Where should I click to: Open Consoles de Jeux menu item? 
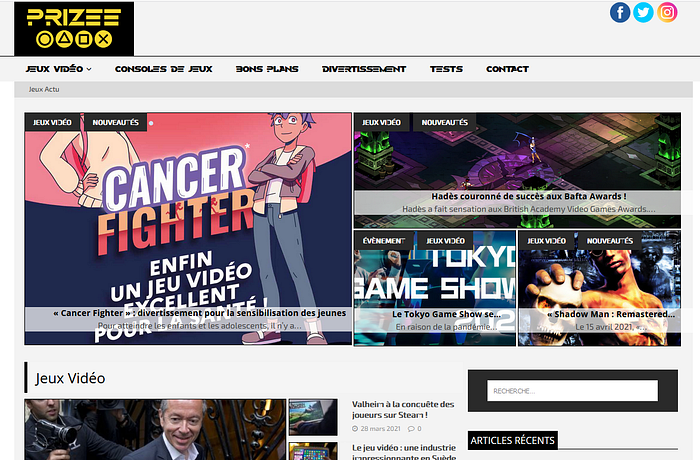[x=163, y=69]
